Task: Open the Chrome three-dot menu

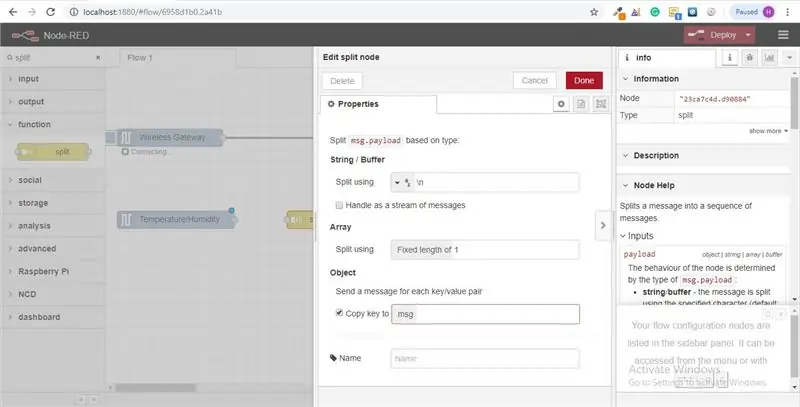Action: (788, 12)
